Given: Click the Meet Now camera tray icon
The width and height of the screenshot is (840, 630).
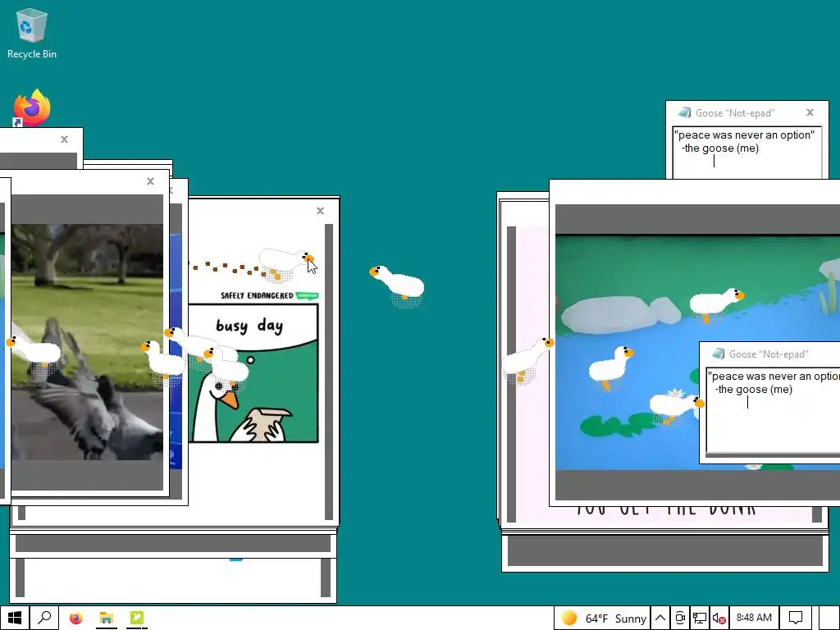Looking at the screenshot, I should pos(680,619).
